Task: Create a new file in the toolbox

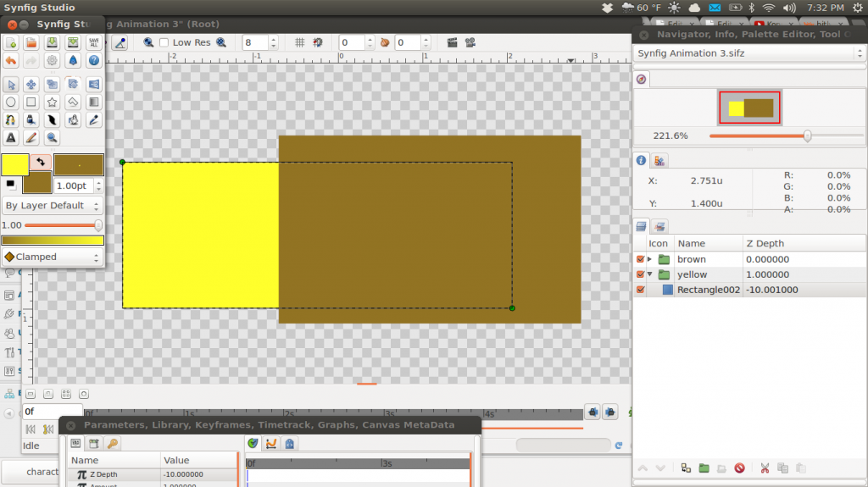Action: pyautogui.click(x=11, y=42)
